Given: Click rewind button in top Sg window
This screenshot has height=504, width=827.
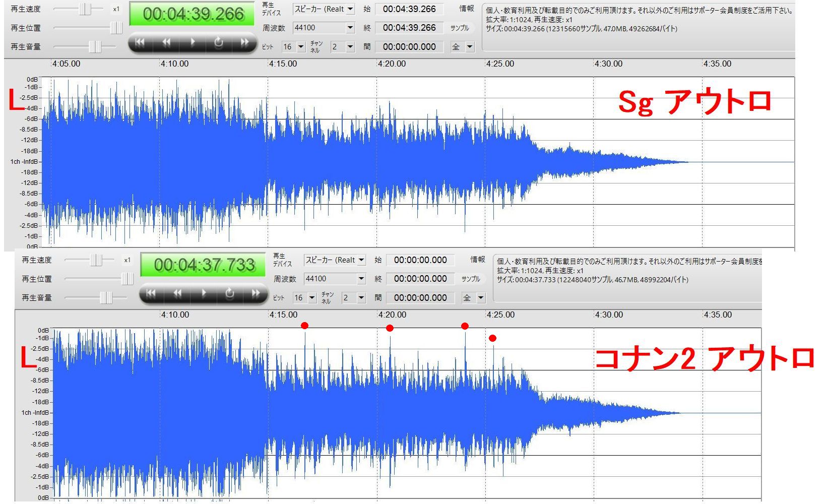Looking at the screenshot, I should [x=166, y=43].
